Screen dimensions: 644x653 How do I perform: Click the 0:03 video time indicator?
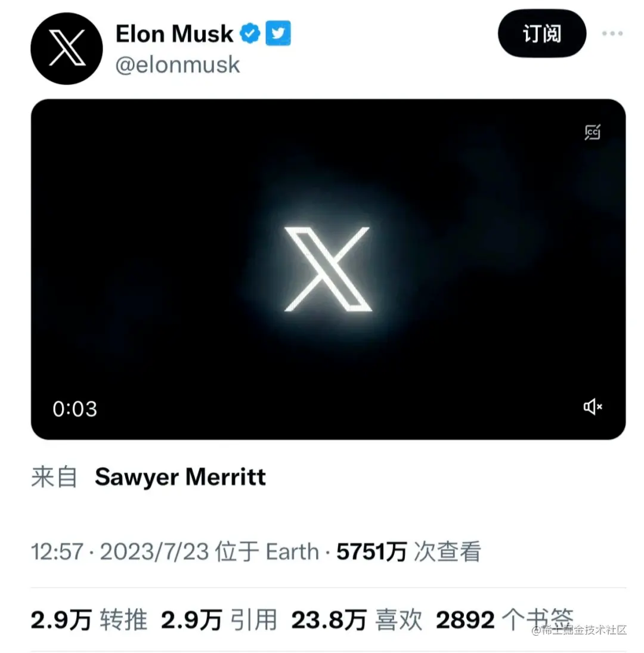(75, 408)
